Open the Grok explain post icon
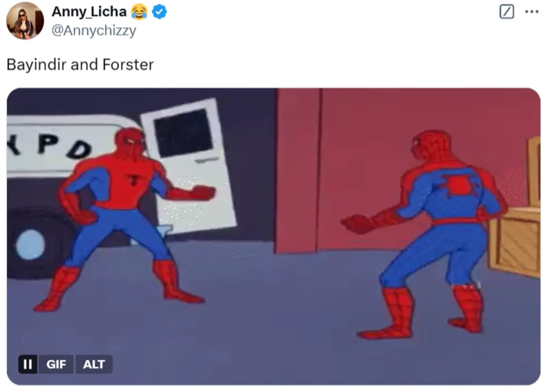Viewport: 544px width, 392px height. click(x=506, y=12)
